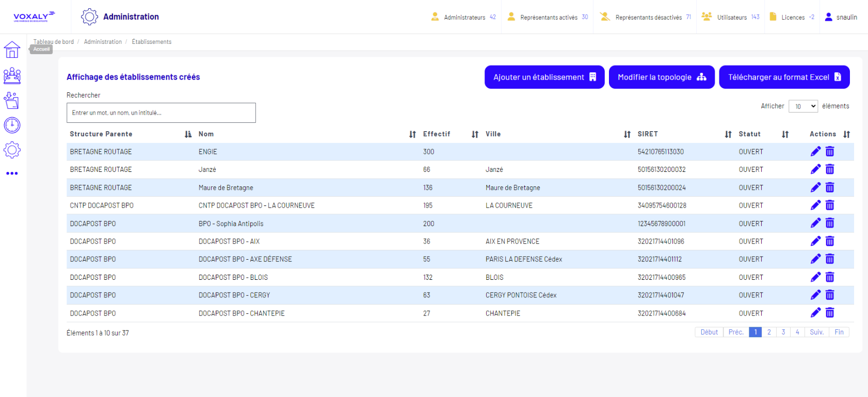Open Licences -2 in header
Screen dimensions: 868x397
pyautogui.click(x=792, y=17)
